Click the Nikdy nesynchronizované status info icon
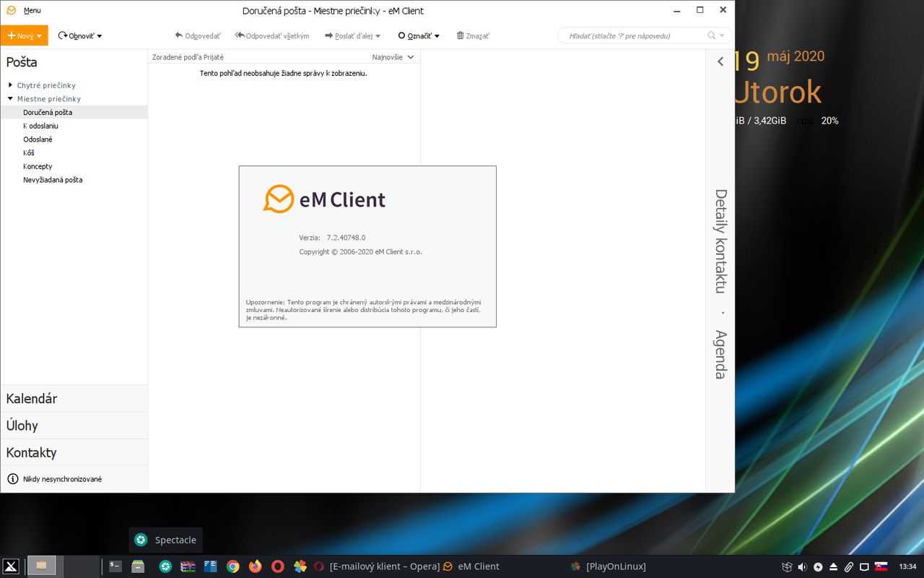 [13, 479]
